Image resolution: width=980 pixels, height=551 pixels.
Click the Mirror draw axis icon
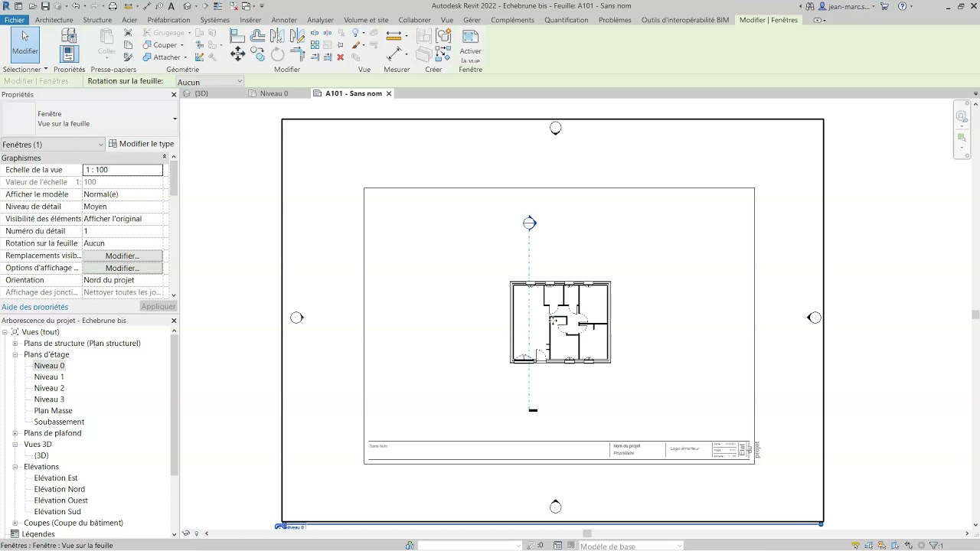coord(297,36)
